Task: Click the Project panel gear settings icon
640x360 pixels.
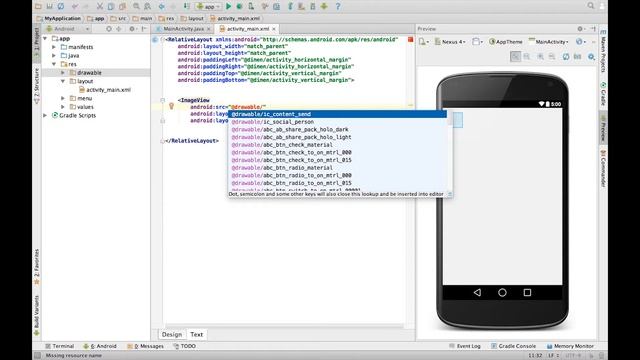Action: click(x=132, y=29)
